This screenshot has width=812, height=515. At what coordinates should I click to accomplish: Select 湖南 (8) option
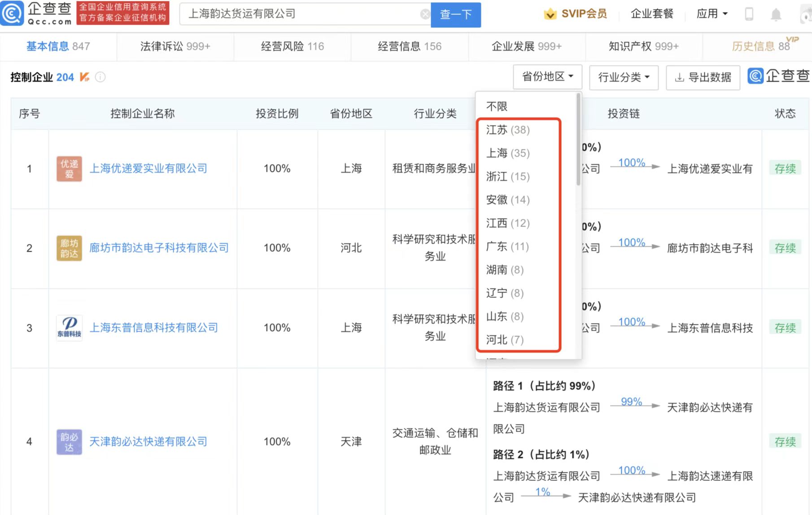505,270
